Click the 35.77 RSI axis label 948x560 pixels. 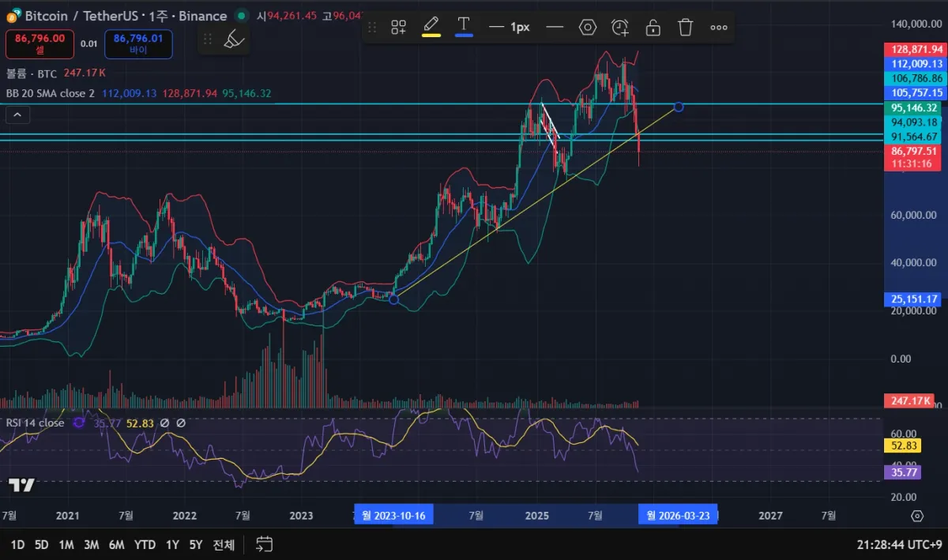pyautogui.click(x=903, y=472)
